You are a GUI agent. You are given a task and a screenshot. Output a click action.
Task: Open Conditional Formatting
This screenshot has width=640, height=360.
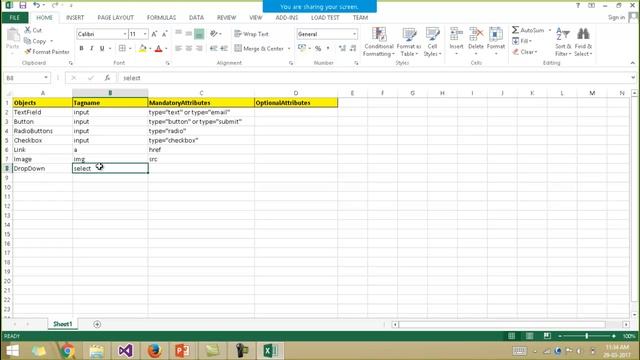coord(379,42)
